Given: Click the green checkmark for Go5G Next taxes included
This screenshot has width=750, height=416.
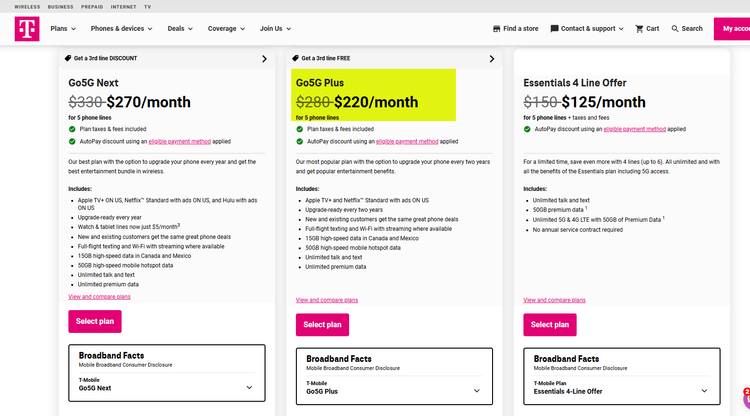Looking at the screenshot, I should [72, 129].
